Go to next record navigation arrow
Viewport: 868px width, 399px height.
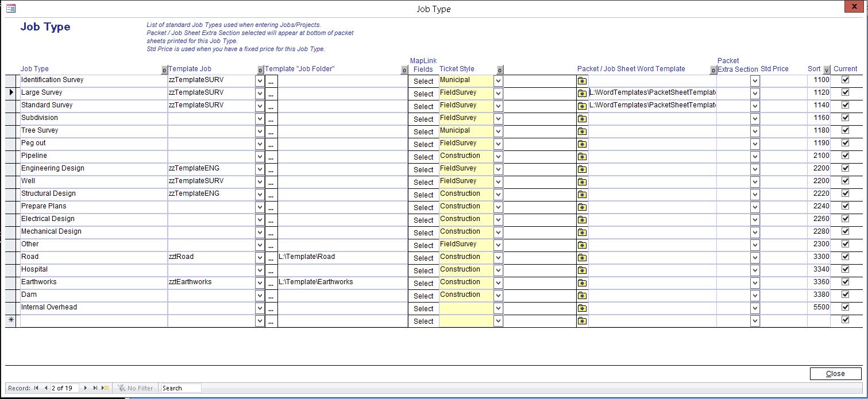pyautogui.click(x=86, y=388)
